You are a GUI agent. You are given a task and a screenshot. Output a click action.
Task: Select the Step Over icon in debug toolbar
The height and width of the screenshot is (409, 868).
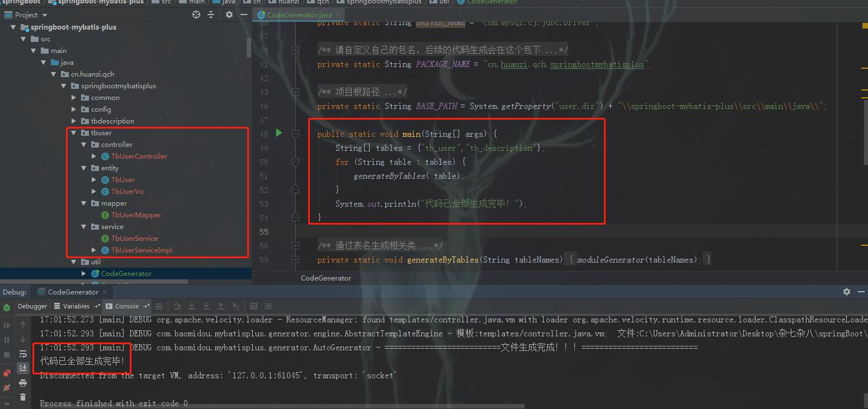[x=177, y=306]
